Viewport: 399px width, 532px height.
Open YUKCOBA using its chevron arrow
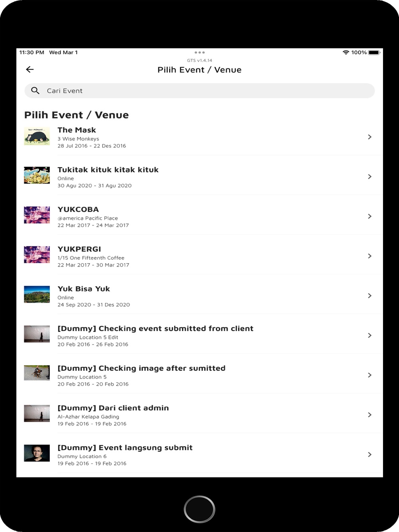point(369,217)
